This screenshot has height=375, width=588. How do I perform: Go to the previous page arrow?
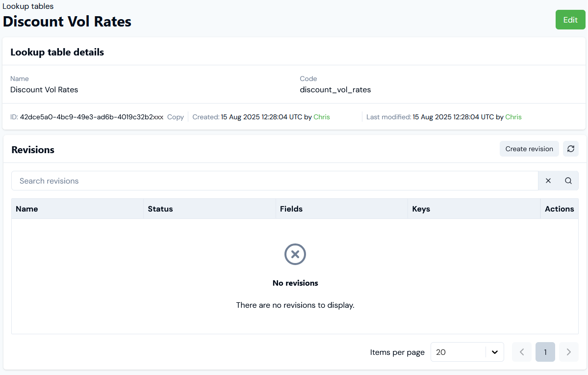[x=522, y=352]
